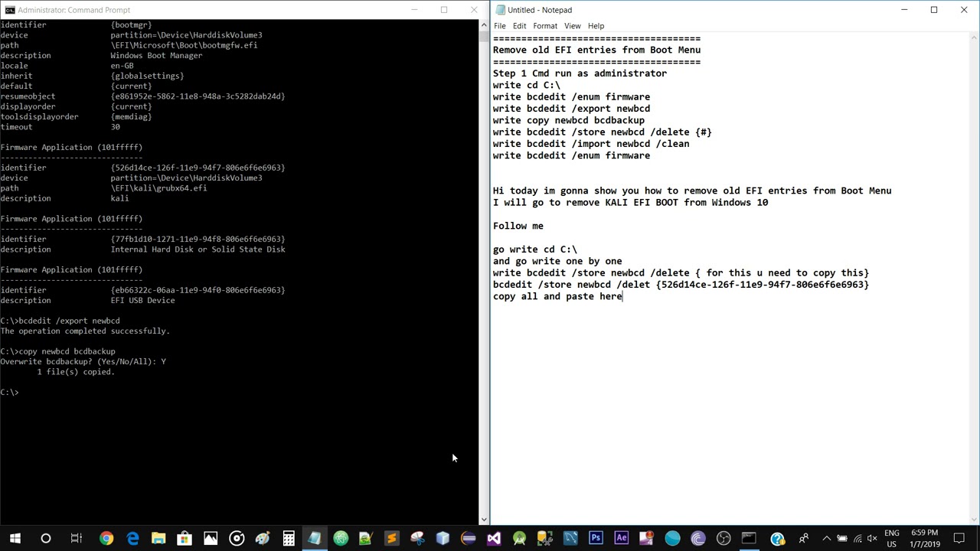Launch After Effects from taskbar
The height and width of the screenshot is (551, 980).
[621, 539]
